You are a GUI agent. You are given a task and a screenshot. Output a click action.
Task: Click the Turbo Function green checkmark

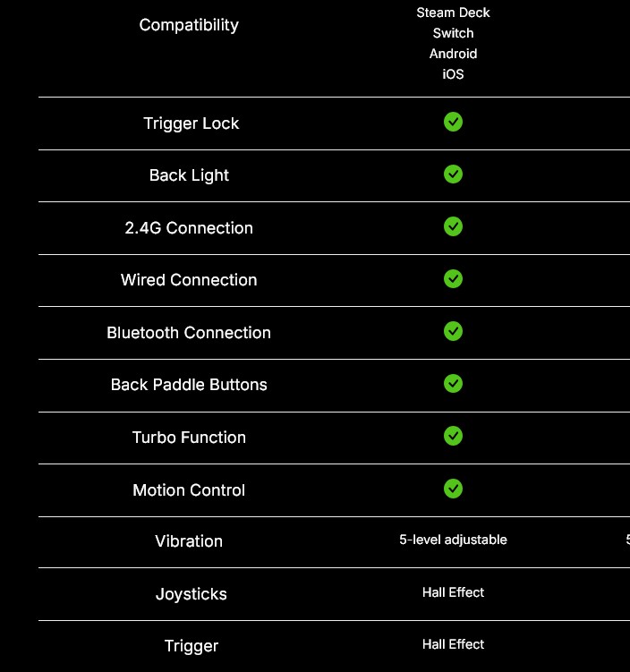[453, 437]
